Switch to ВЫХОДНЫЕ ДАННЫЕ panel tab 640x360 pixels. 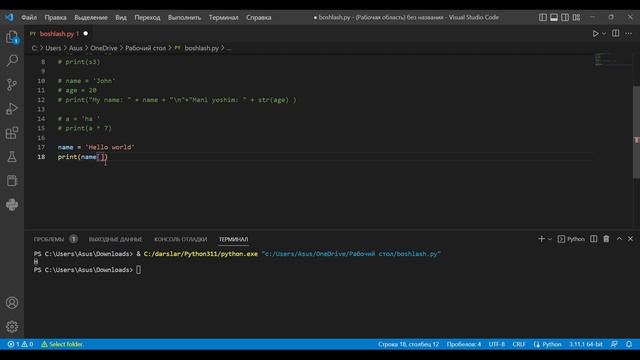(116, 239)
